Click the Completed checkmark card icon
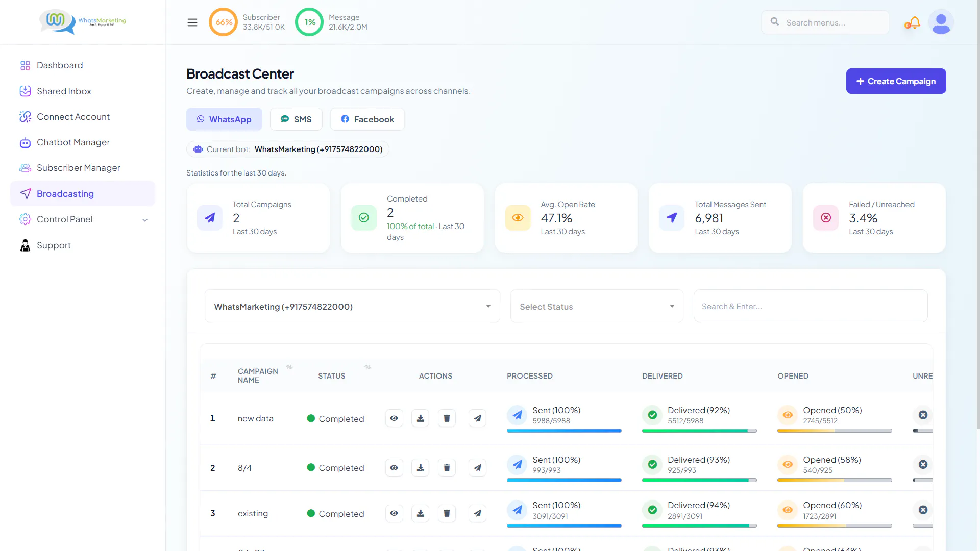This screenshot has width=980, height=551. coord(364,218)
